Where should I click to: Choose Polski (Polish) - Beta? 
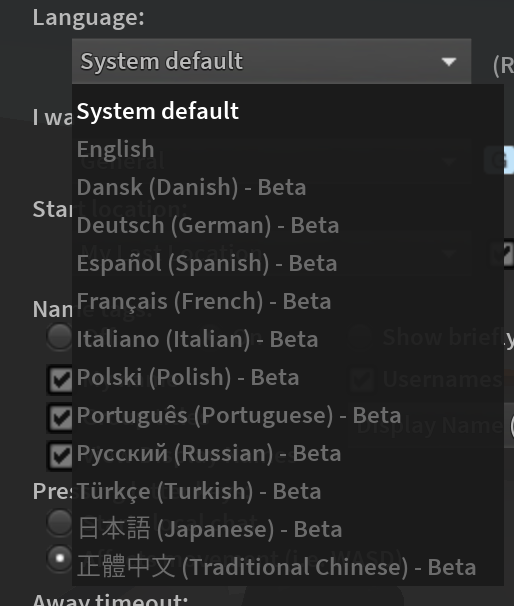point(288,377)
